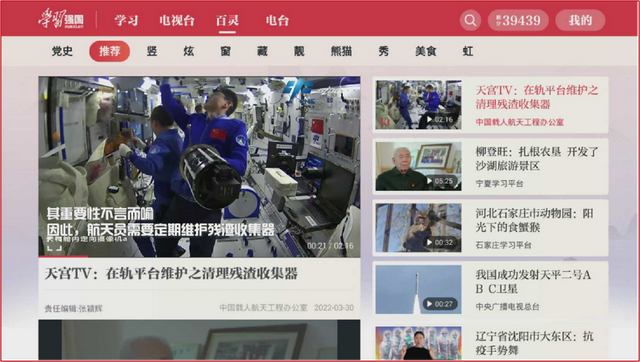
Task: Open the rocket launch video thumbnail
Action: [x=418, y=289]
